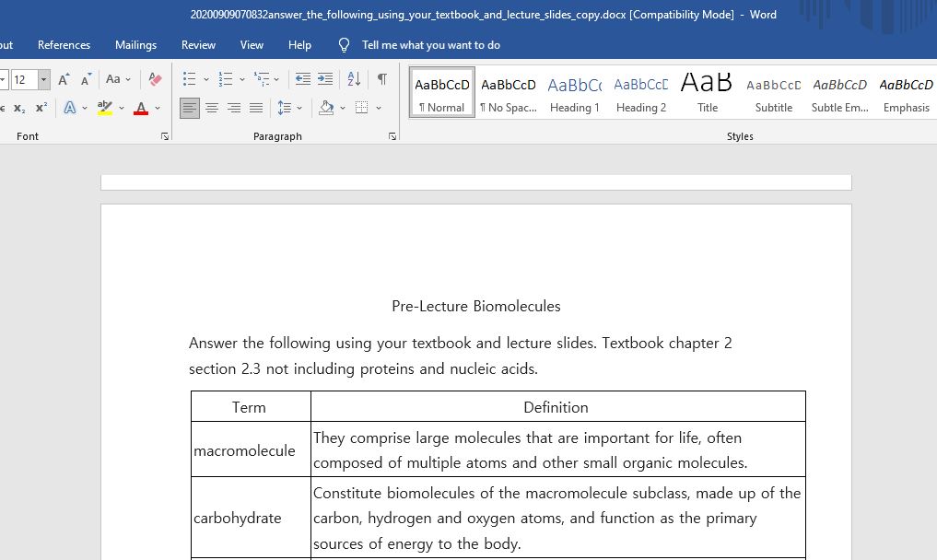Click the Clear All Formatting eraser icon
The width and height of the screenshot is (937, 560).
click(155, 79)
